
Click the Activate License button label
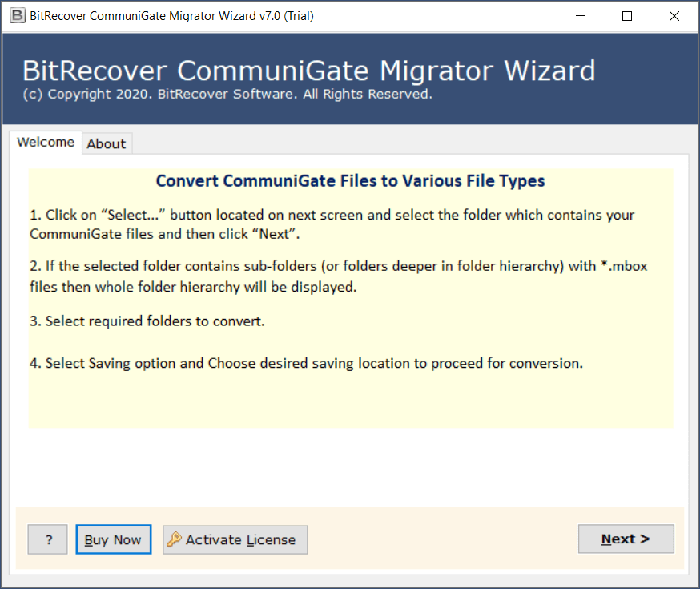pos(240,539)
